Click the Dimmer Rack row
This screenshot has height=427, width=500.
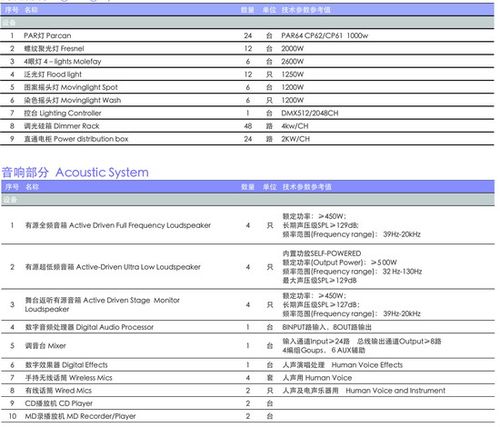(247, 126)
